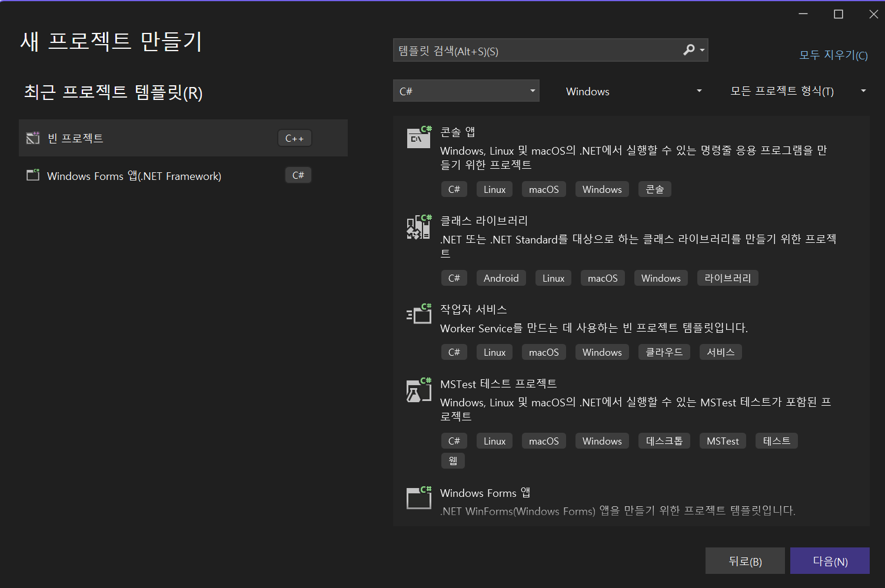The height and width of the screenshot is (588, 885).
Task: Click the class library (클래스 라이브러리) template icon
Action: point(419,226)
